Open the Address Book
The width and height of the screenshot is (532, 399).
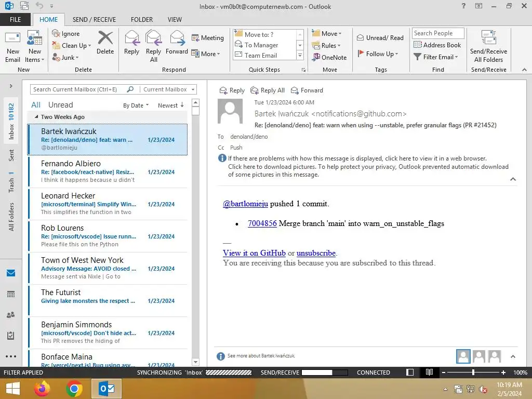[437, 45]
